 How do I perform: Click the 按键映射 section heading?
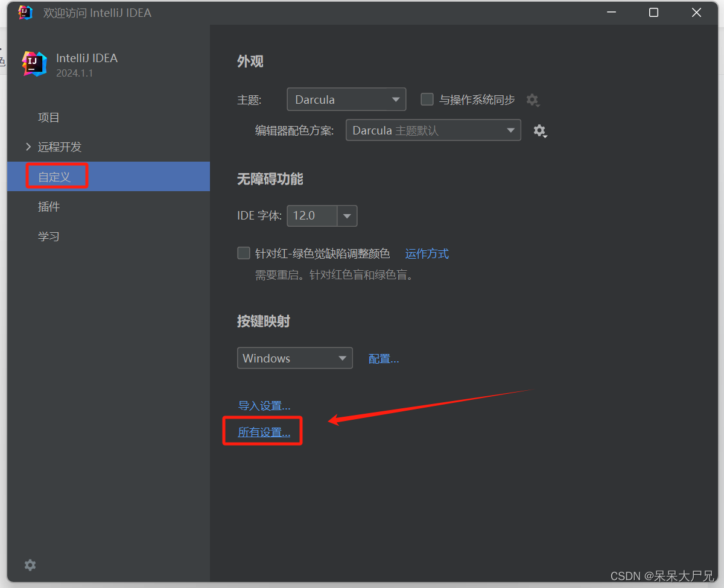click(264, 321)
